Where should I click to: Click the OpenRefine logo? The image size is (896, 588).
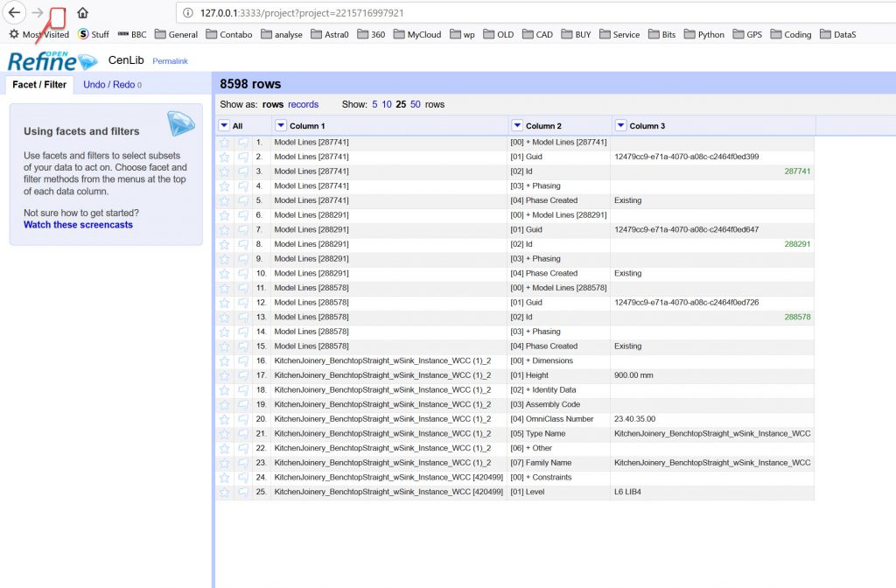(52, 60)
